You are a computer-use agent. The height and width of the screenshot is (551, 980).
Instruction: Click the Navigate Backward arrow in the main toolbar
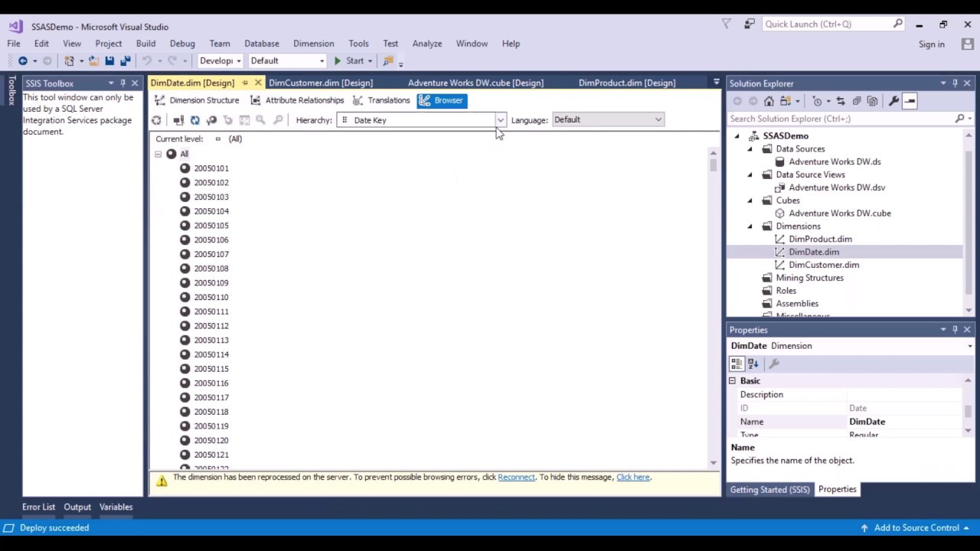pos(23,61)
